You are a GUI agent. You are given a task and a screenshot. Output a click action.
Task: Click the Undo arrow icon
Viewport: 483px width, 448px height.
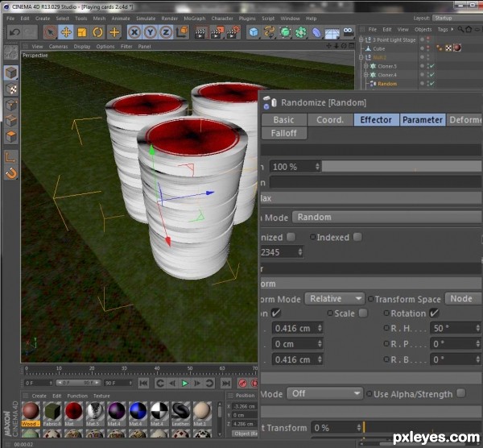(x=14, y=32)
